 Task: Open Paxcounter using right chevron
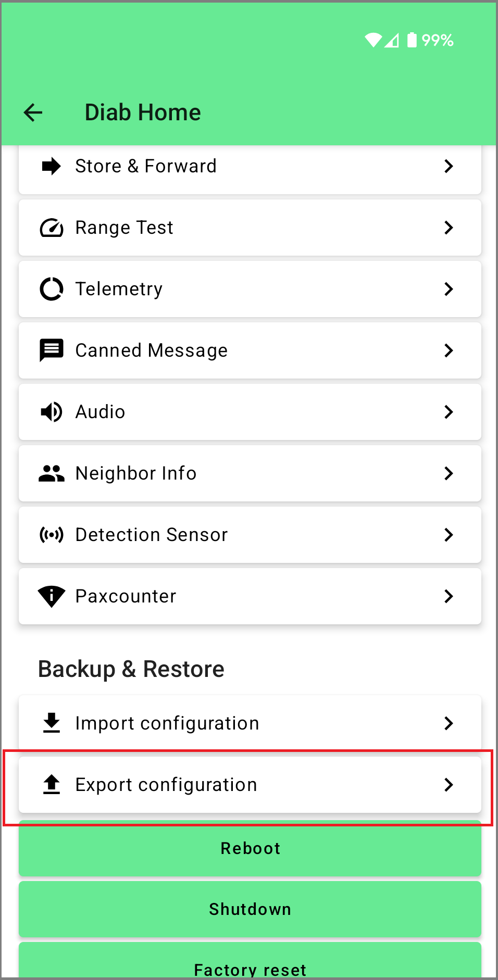coord(449,596)
